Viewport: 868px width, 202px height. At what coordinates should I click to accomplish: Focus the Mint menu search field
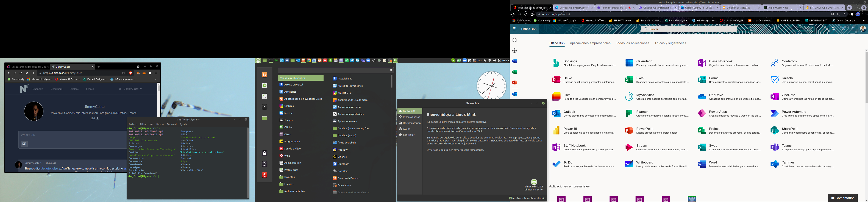click(336, 70)
